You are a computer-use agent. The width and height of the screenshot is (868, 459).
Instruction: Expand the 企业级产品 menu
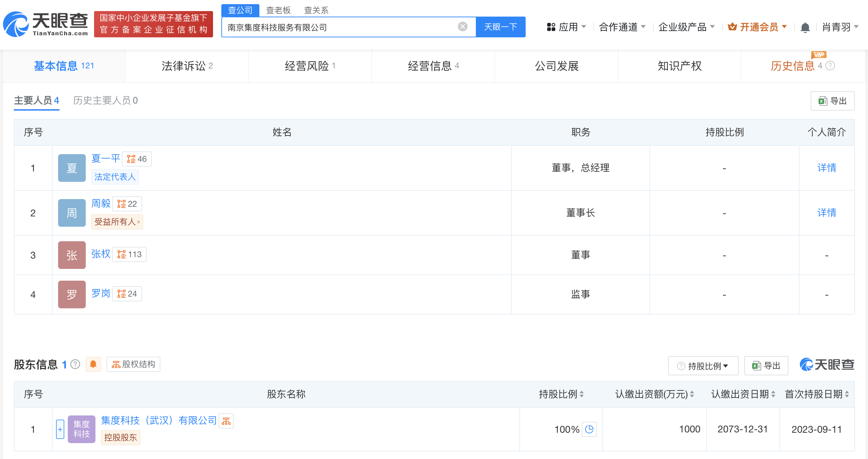pyautogui.click(x=686, y=27)
